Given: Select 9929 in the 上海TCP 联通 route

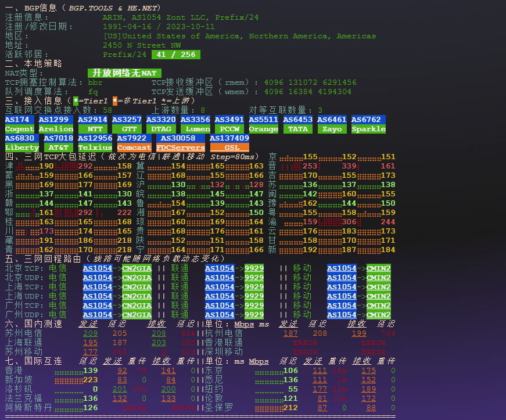Looking at the screenshot, I should click(x=253, y=287).
